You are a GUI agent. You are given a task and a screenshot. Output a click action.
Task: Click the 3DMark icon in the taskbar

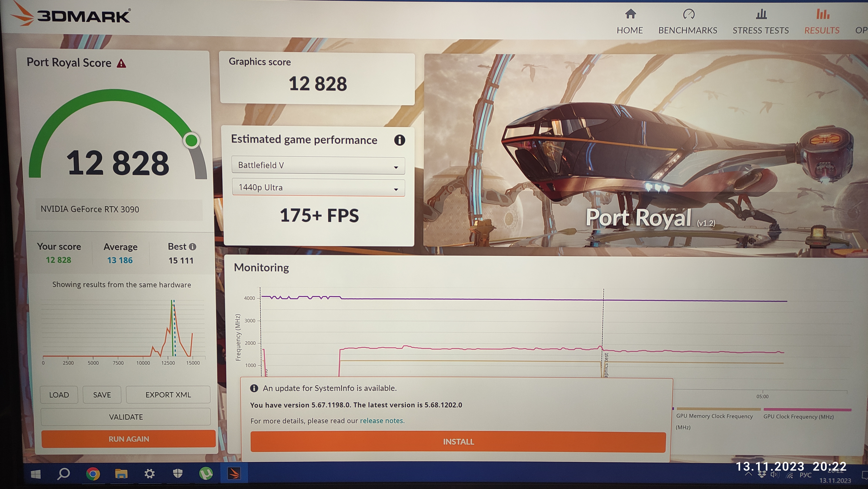click(x=234, y=473)
